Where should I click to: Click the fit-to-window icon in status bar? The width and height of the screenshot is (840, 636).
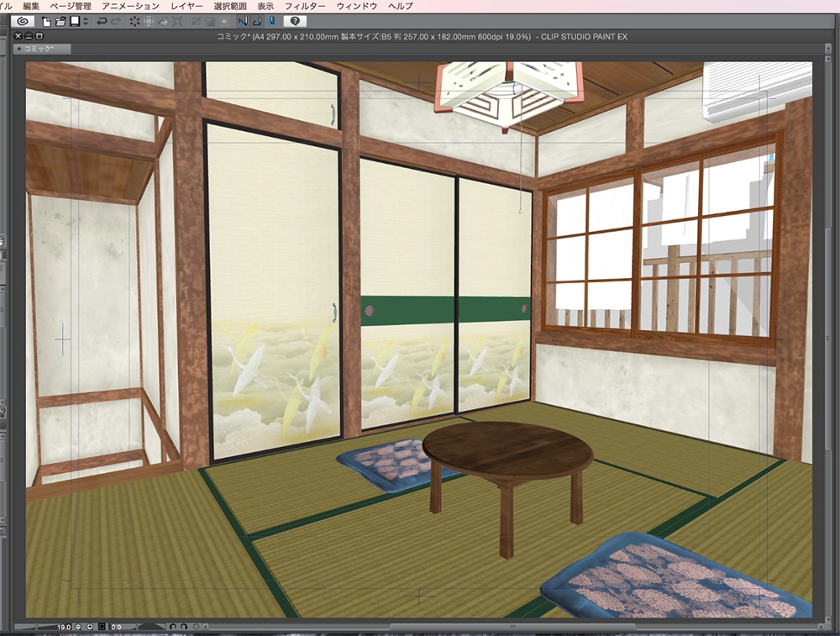click(101, 626)
